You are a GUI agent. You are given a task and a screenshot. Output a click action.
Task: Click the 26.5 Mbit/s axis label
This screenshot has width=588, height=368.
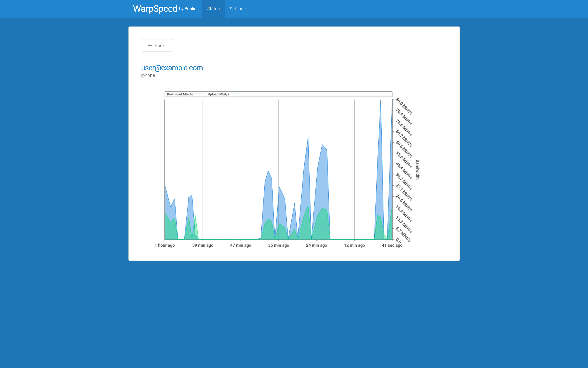404,203
